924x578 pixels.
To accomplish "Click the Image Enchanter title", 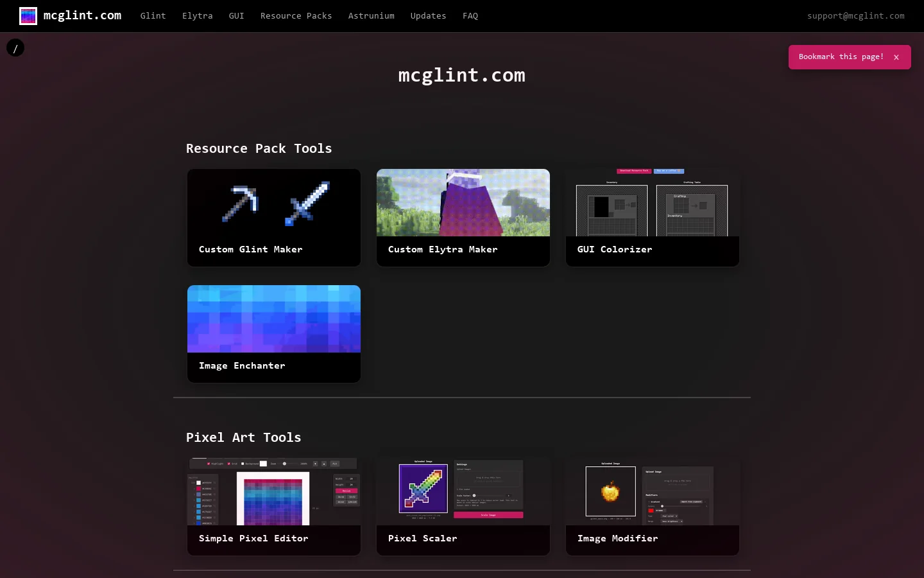I will click(x=242, y=366).
